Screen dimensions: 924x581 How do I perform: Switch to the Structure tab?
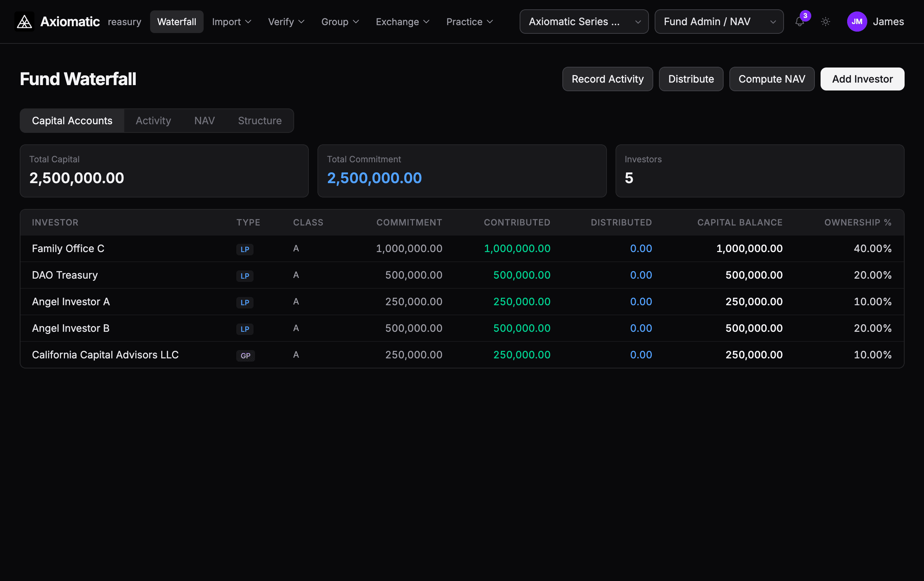pos(259,121)
